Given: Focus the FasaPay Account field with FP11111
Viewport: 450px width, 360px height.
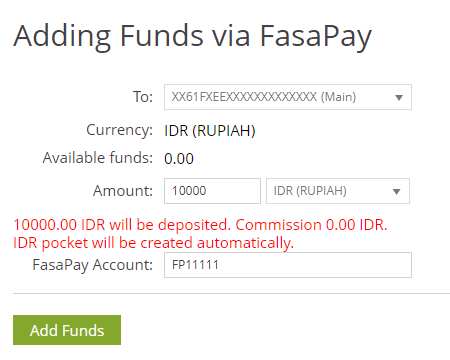Looking at the screenshot, I should (x=288, y=265).
